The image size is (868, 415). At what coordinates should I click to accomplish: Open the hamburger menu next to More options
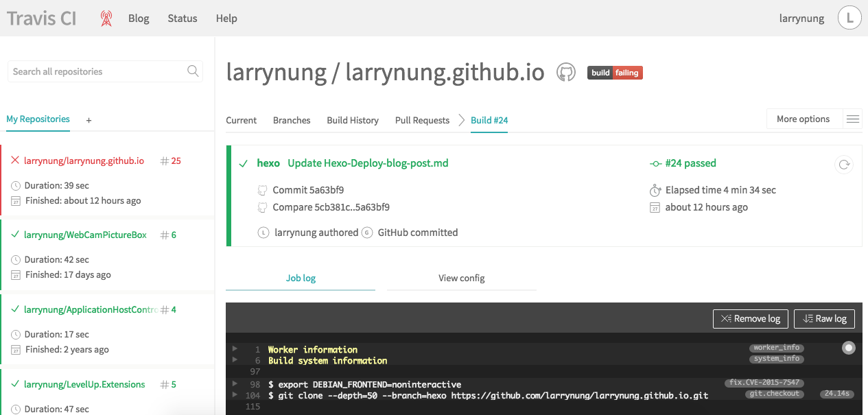click(853, 119)
